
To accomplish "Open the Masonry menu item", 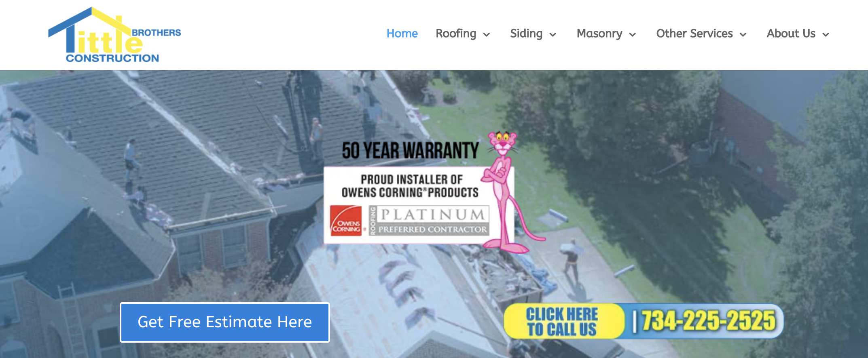I will (599, 34).
